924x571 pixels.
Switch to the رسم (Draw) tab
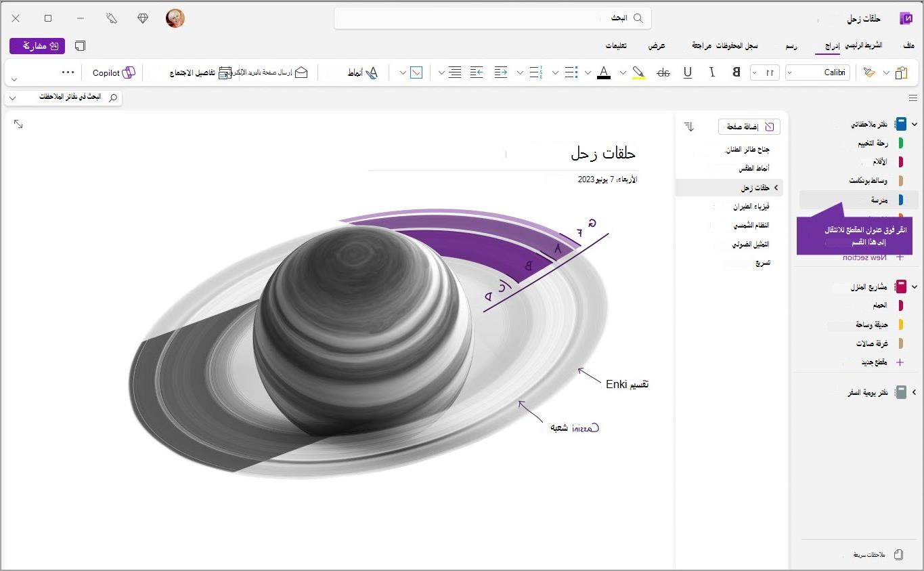pos(791,46)
